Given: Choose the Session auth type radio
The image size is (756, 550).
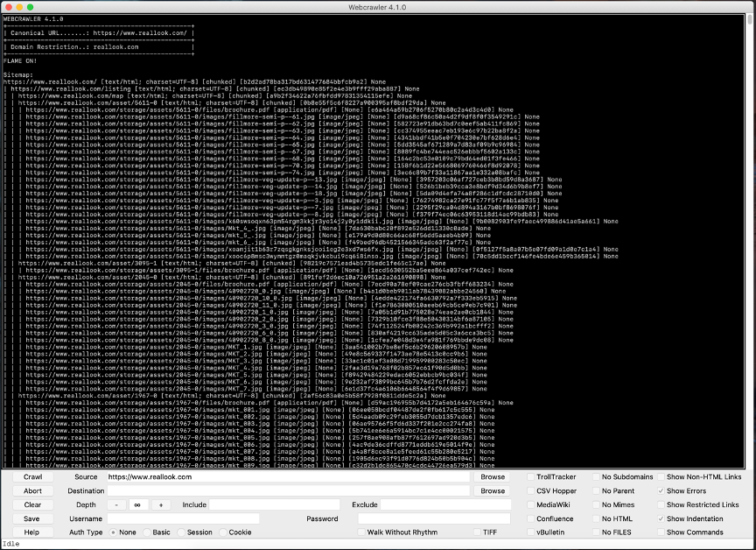Looking at the screenshot, I should coord(181,532).
